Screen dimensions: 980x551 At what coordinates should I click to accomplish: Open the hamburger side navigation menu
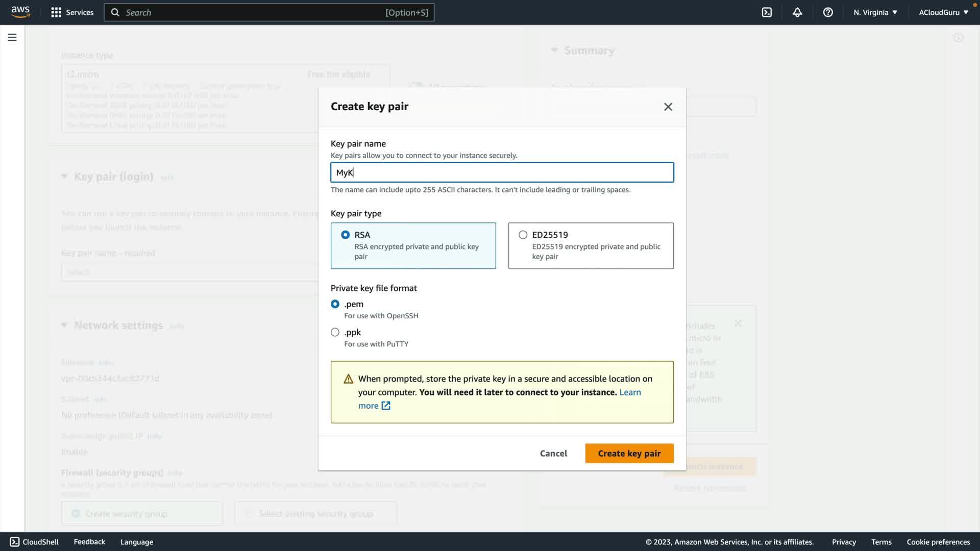(x=12, y=37)
